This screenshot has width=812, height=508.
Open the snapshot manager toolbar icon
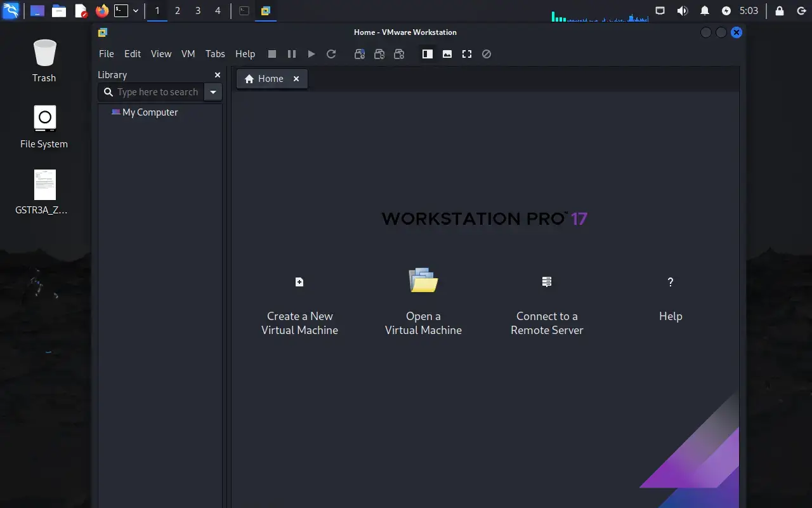(399, 54)
